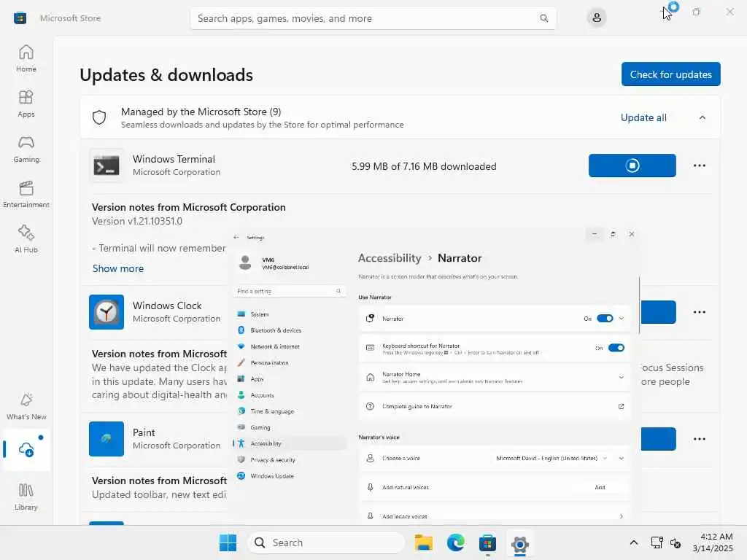Click the Windows Terminal app icon
This screenshot has height=560, width=747.
[x=107, y=166]
